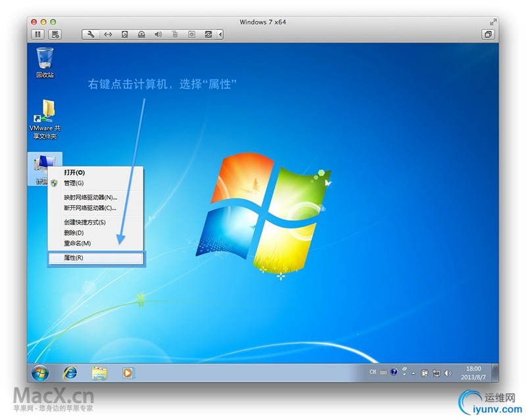This screenshot has width=526, height=420.
Task: Click the network status tray icon
Action: pos(436,373)
